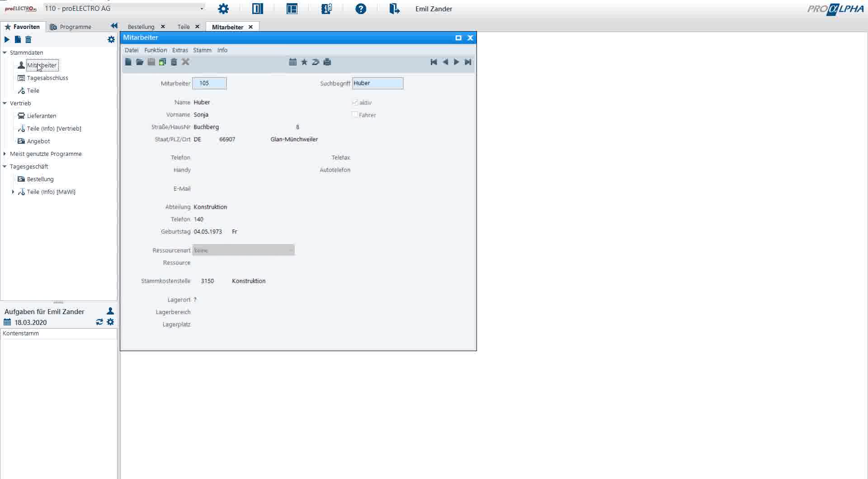868x479 pixels.
Task: Open the Ressourcenart dropdown
Action: pyautogui.click(x=243, y=250)
